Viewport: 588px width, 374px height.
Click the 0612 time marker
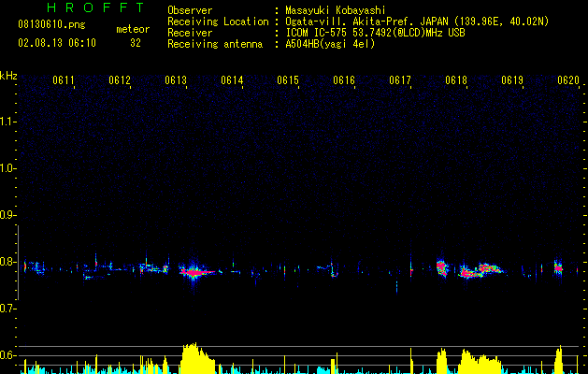[120, 80]
